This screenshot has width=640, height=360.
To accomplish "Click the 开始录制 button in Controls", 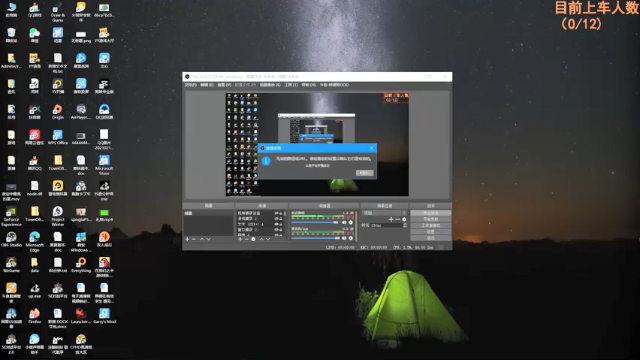I will pyautogui.click(x=431, y=219).
